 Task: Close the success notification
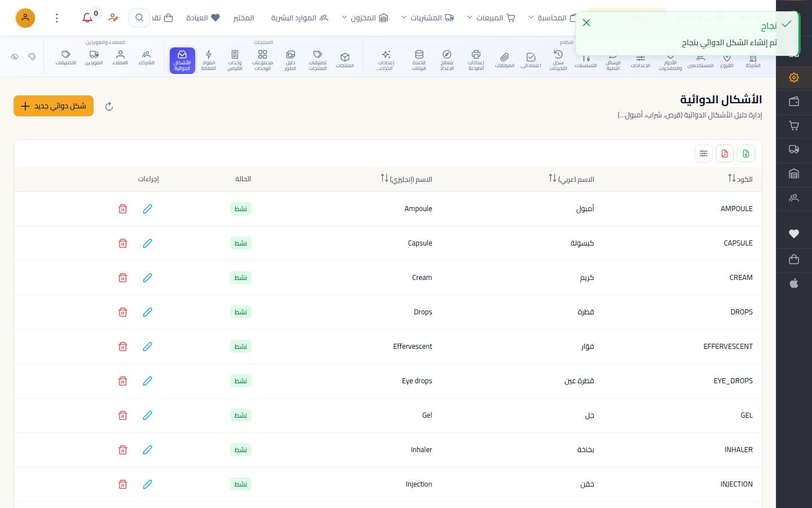(x=586, y=23)
